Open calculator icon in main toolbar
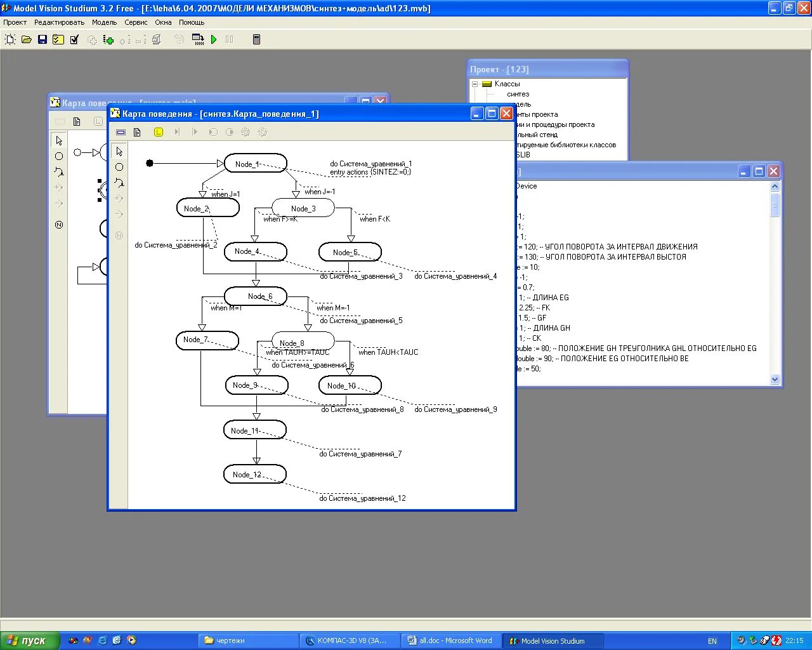Image resolution: width=812 pixels, height=650 pixels. tap(256, 39)
